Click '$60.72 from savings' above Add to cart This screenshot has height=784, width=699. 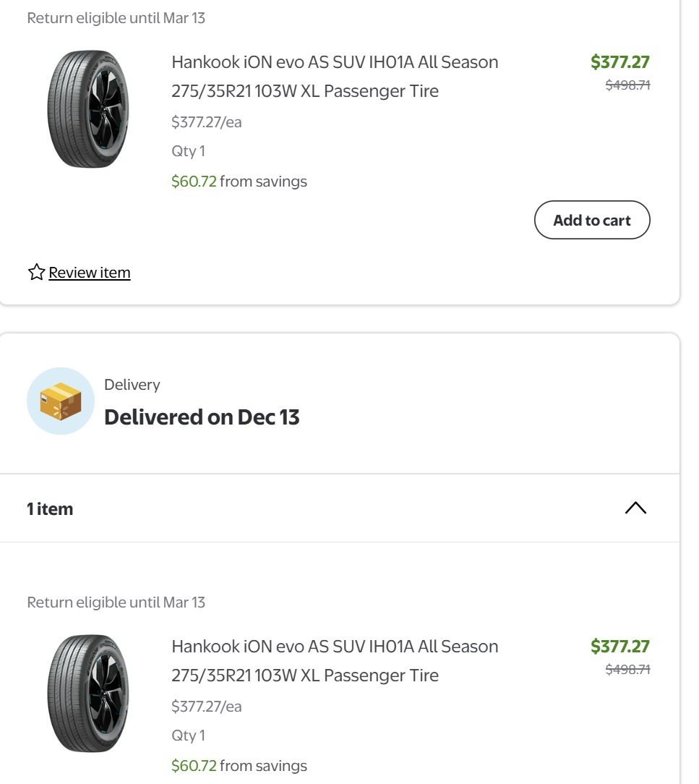tap(239, 182)
